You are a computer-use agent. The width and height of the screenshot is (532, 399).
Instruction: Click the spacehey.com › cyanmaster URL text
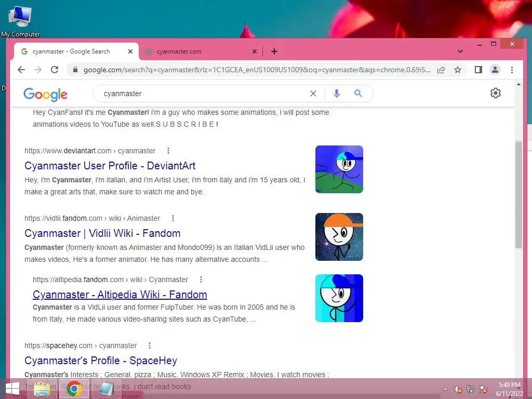pyautogui.click(x=81, y=345)
